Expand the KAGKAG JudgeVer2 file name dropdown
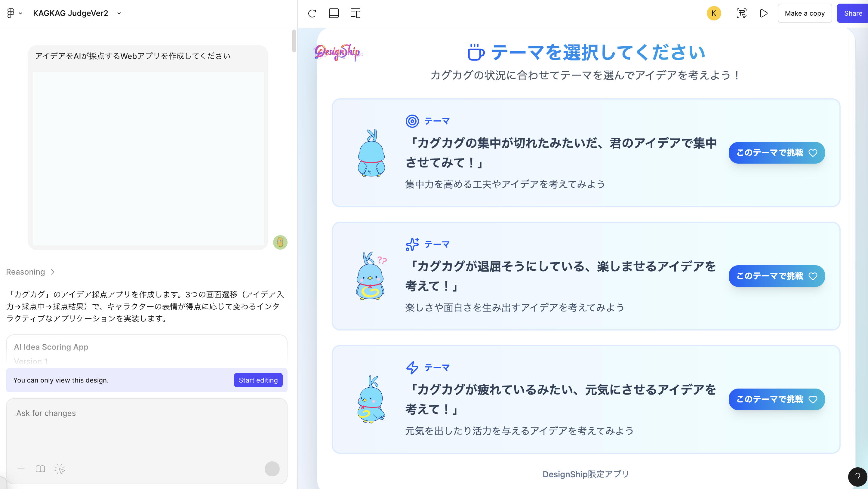Screen dimensions: 868x489 [x=119, y=14]
